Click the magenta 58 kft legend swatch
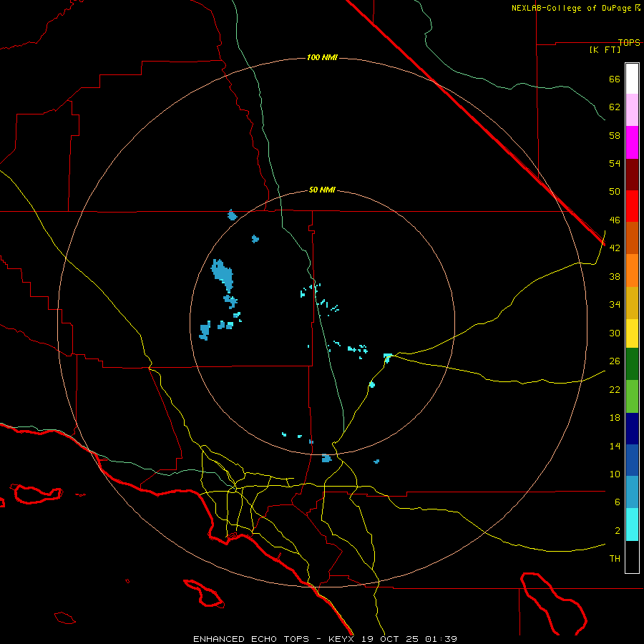 [632, 142]
